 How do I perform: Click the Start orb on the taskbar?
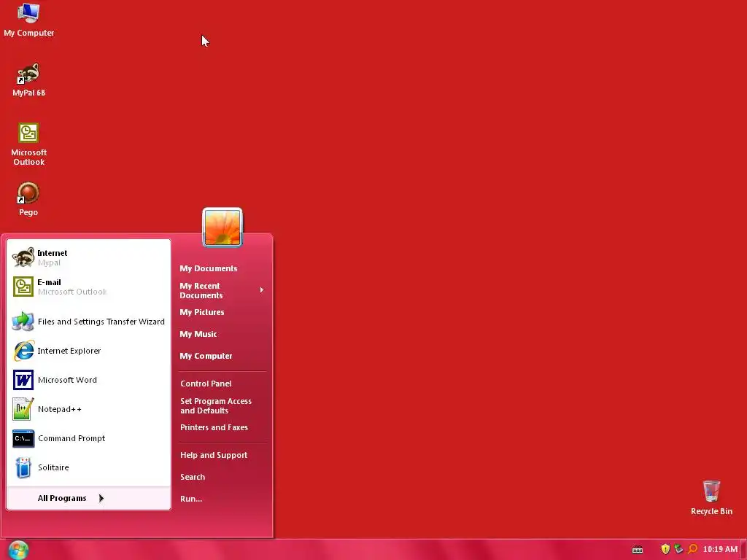18,550
